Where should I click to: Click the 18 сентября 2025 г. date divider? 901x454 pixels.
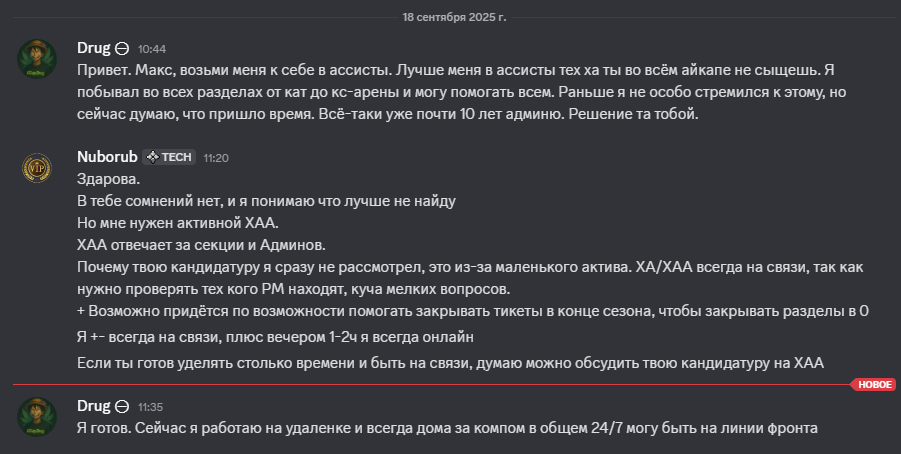coord(454,17)
